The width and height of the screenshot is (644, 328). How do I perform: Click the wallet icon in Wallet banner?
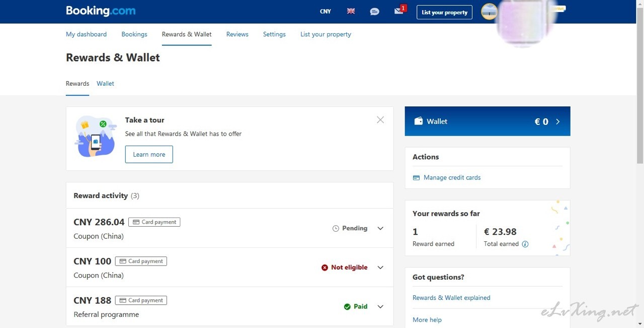pos(418,121)
